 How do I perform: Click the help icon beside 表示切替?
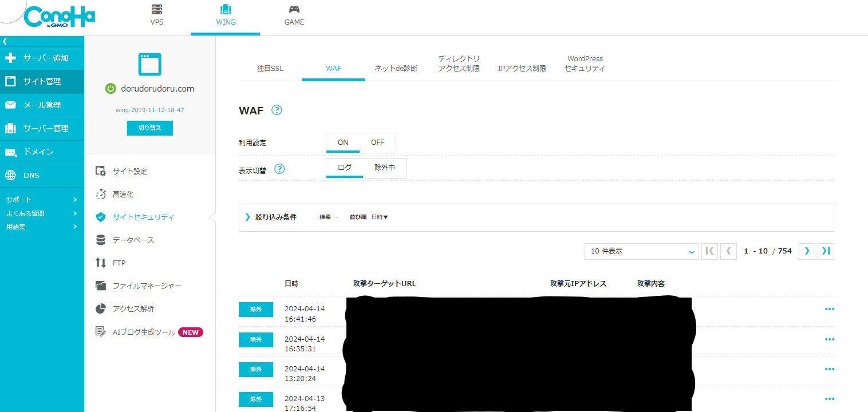tap(279, 169)
